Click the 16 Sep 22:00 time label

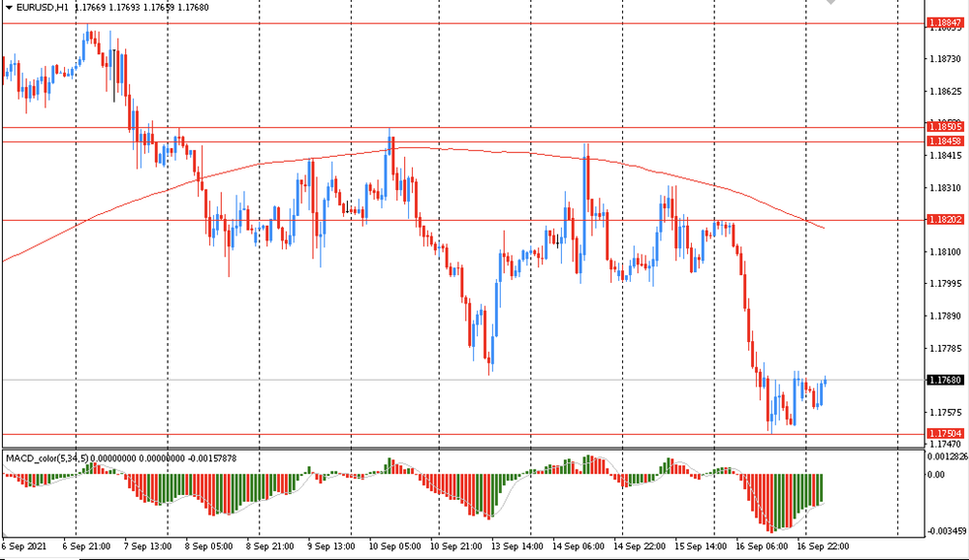click(x=823, y=546)
